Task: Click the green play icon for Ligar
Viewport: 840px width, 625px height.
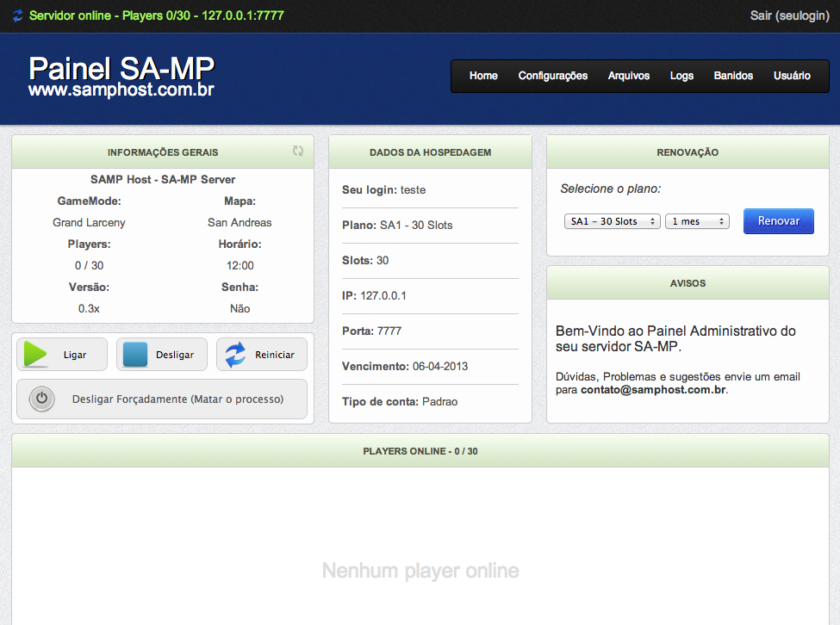Action: point(35,354)
